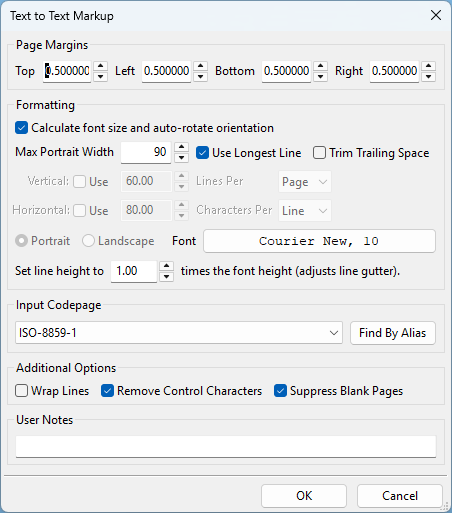Viewport: 452px width, 513px height.
Task: Decrease Max Portrait Width with down arrow
Action: click(181, 157)
